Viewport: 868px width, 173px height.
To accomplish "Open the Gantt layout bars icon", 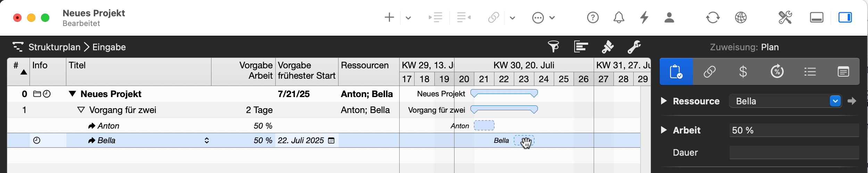I will 581,46.
